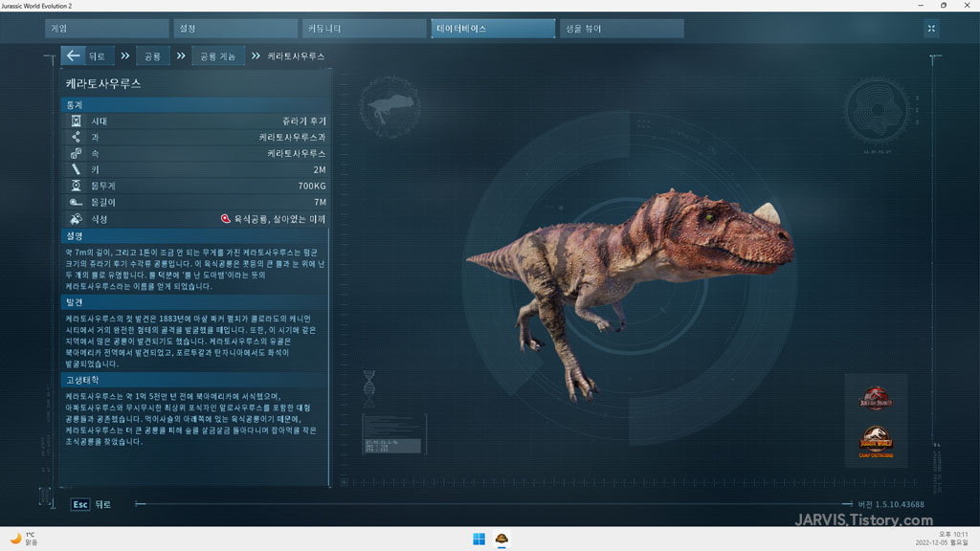This screenshot has width=980, height=551.
Task: Toggle fullscreen with the expand icon
Action: pos(931,29)
